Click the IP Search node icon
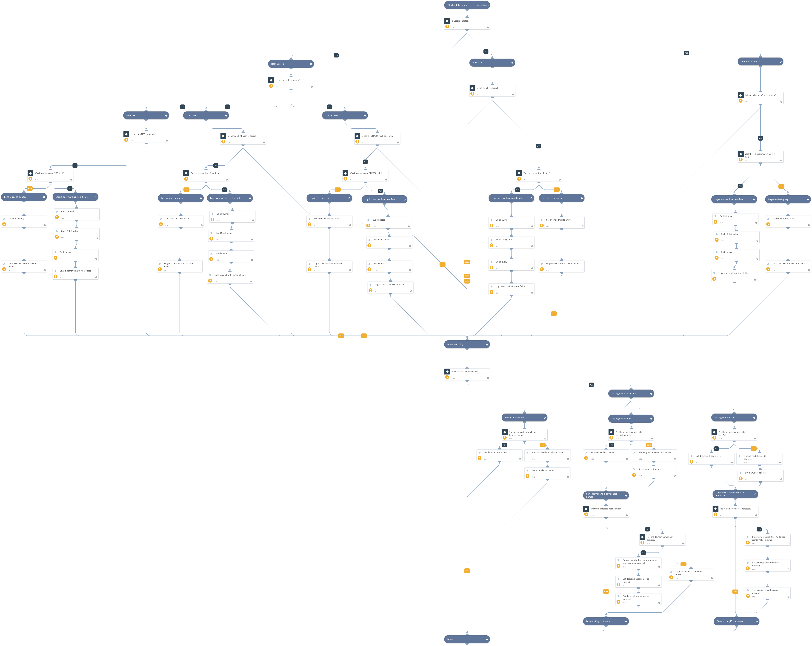 click(513, 64)
